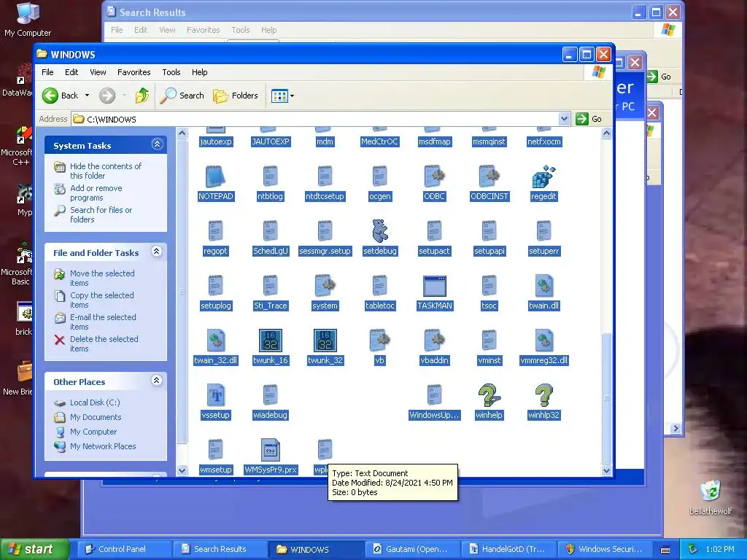The width and height of the screenshot is (747, 560).
Task: Select the winhelp question mark icon
Action: pos(489,396)
